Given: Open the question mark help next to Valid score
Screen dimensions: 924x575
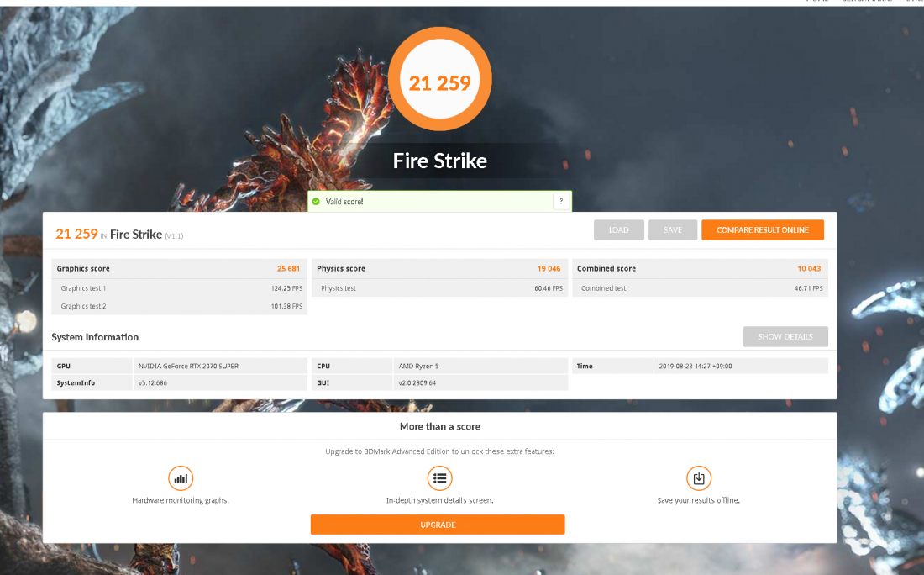Looking at the screenshot, I should pos(560,202).
